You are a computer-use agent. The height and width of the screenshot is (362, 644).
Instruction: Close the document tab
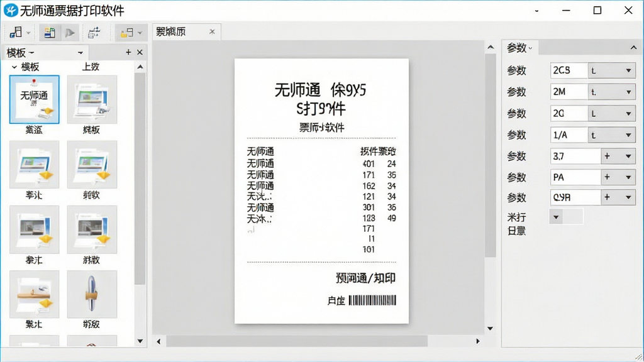(212, 31)
